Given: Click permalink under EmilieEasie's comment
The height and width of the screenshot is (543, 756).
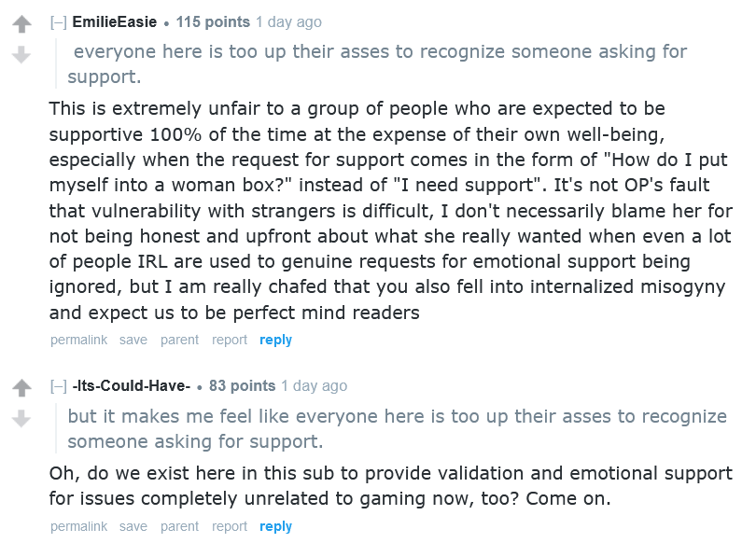Looking at the screenshot, I should pos(79,341).
